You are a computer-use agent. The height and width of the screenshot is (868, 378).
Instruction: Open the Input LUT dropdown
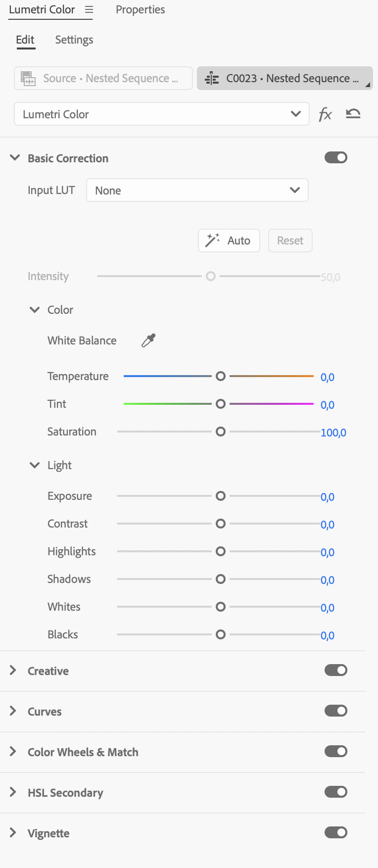click(x=197, y=191)
